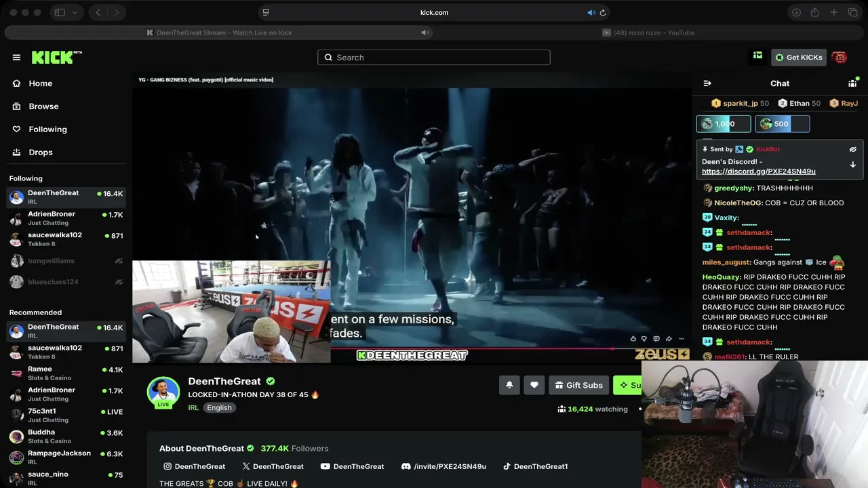Viewport: 868px width, 488px height.
Task: Click the Get KICKs button
Action: pyautogui.click(x=799, y=58)
